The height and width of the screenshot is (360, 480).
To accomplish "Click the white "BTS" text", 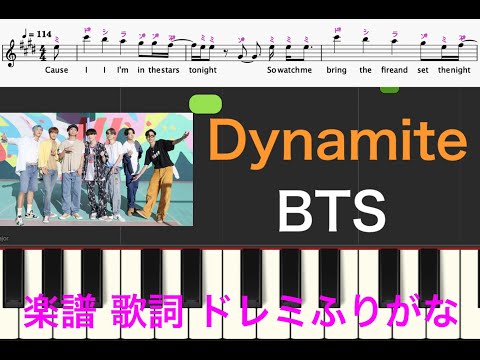I will pos(332,211).
